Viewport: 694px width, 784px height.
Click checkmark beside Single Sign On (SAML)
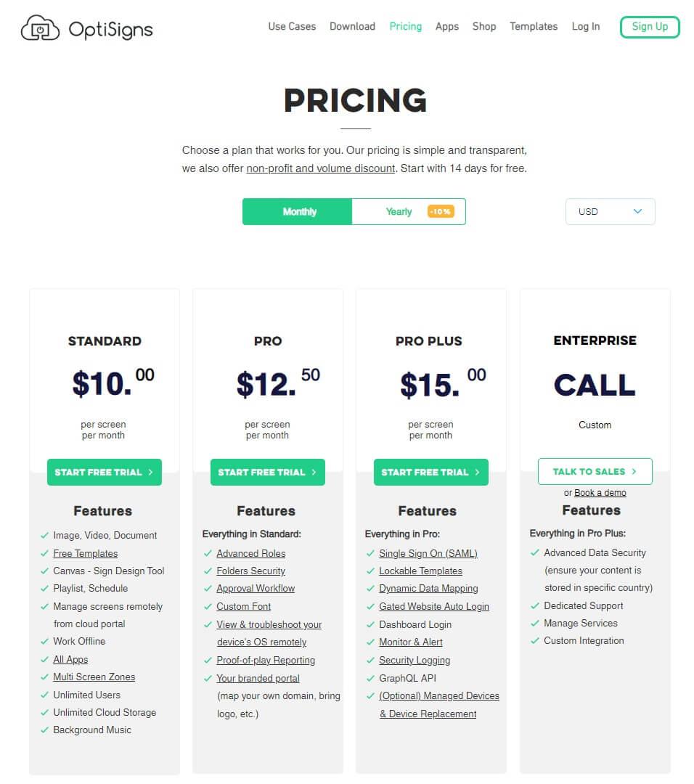click(x=370, y=553)
